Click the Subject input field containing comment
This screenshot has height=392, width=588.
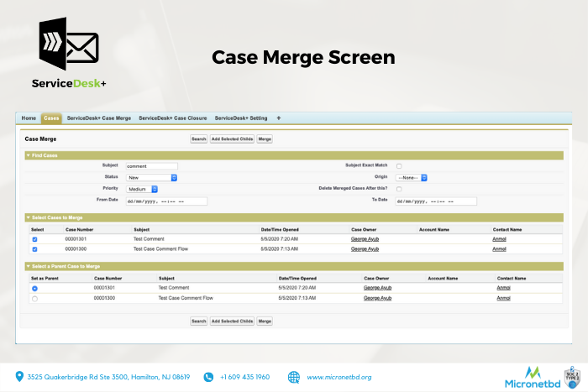[151, 166]
